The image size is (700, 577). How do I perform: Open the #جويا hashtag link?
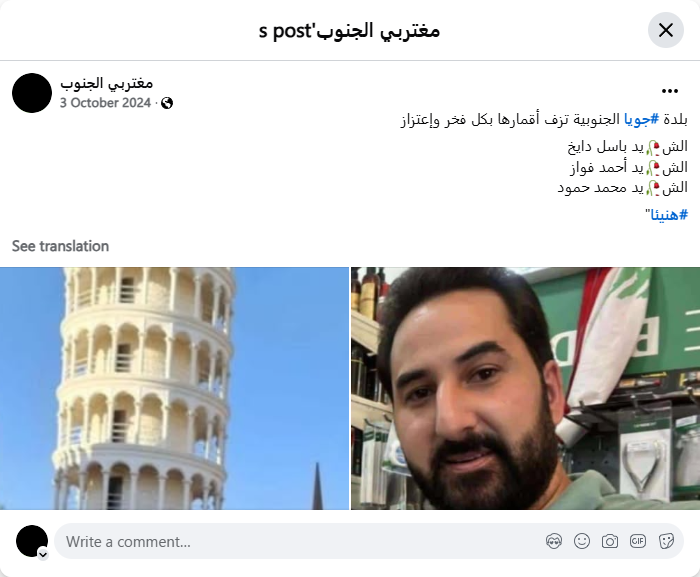pos(642,119)
